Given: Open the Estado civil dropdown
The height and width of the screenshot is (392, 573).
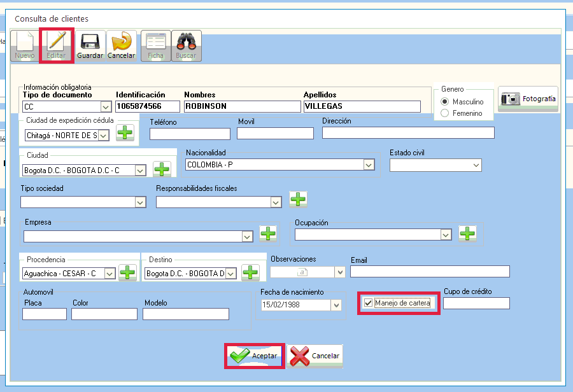Looking at the screenshot, I should (x=476, y=165).
